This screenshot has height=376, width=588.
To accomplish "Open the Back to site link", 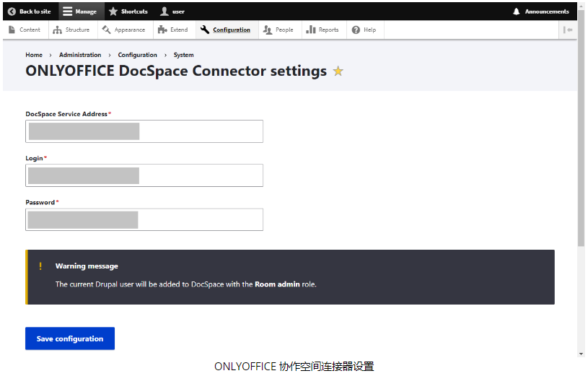I will pos(35,12).
